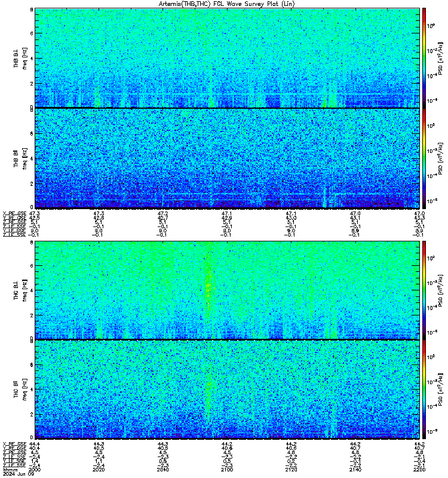Click the THC position value '40.4'

(34, 449)
